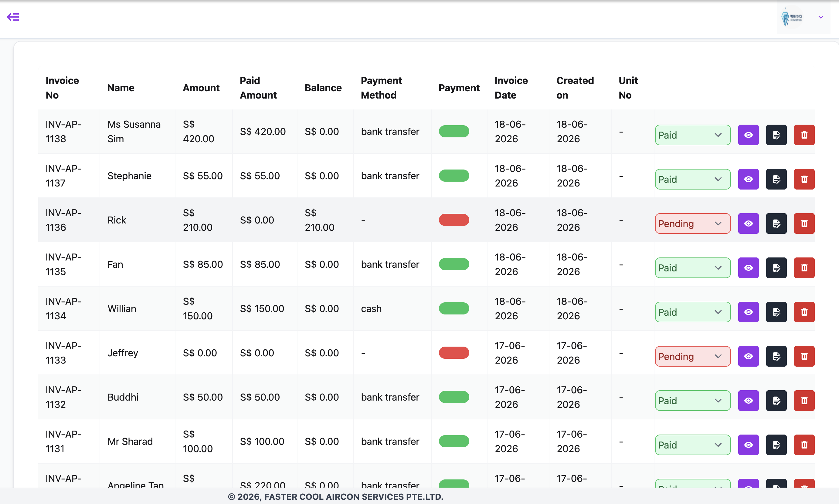
Task: Select the invoice number INV-AP-1136
Action: tap(63, 220)
